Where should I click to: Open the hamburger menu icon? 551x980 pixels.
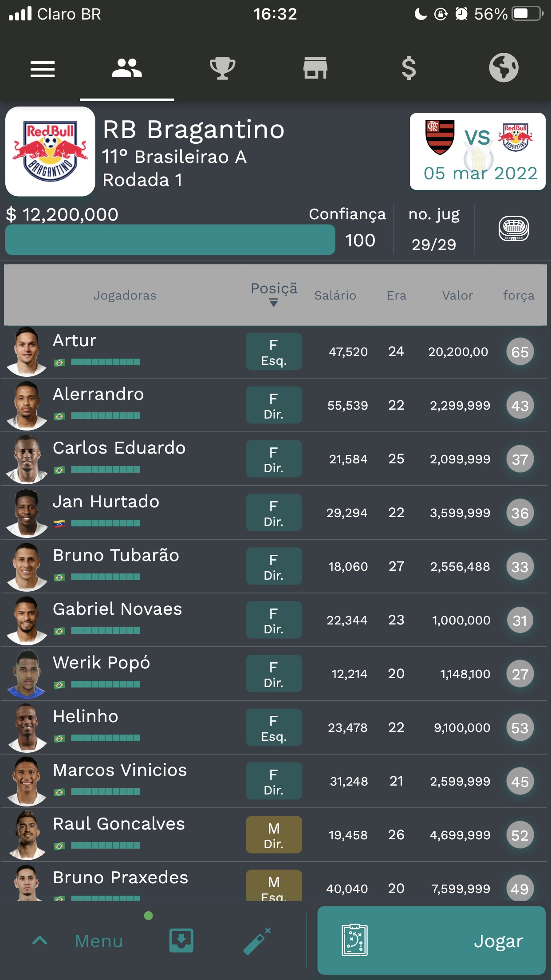[43, 69]
